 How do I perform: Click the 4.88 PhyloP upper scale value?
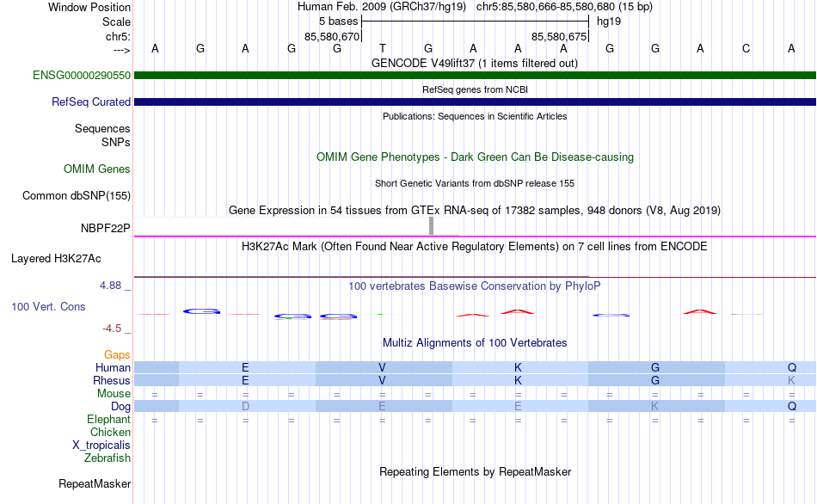110,286
